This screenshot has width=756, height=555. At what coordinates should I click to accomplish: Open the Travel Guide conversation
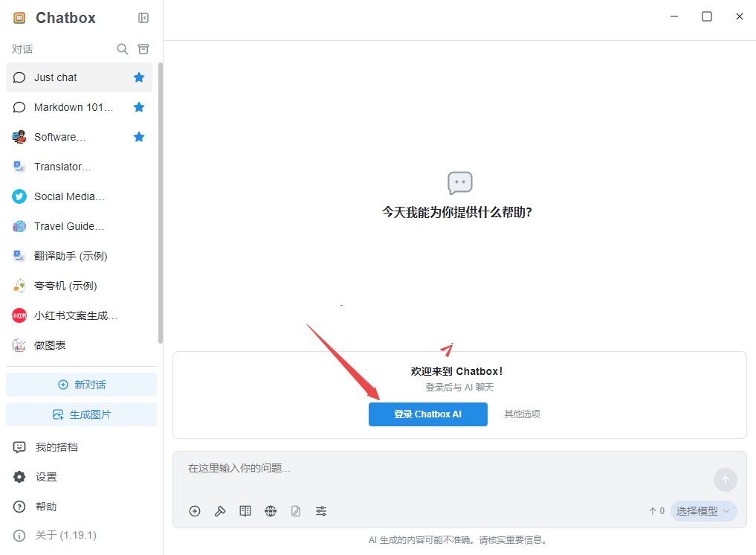[69, 226]
